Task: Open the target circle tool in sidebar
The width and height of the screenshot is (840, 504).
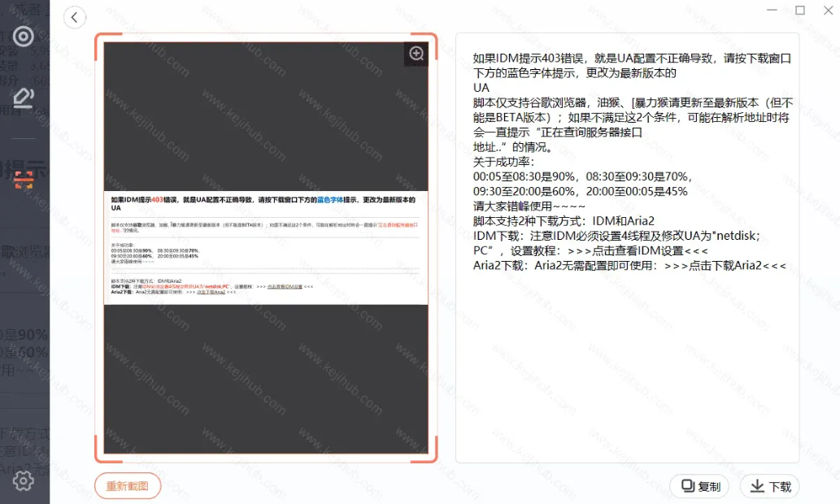Action: click(24, 37)
